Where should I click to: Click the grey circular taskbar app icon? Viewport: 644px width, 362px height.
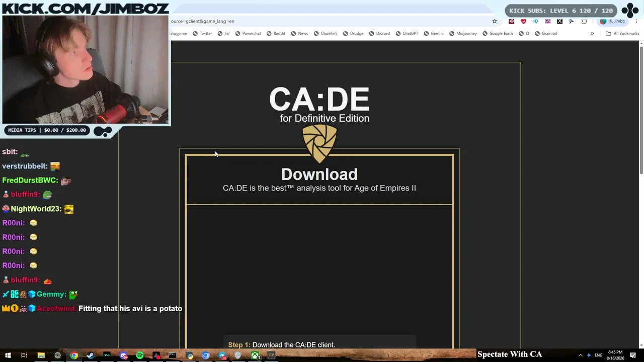tap(57, 355)
